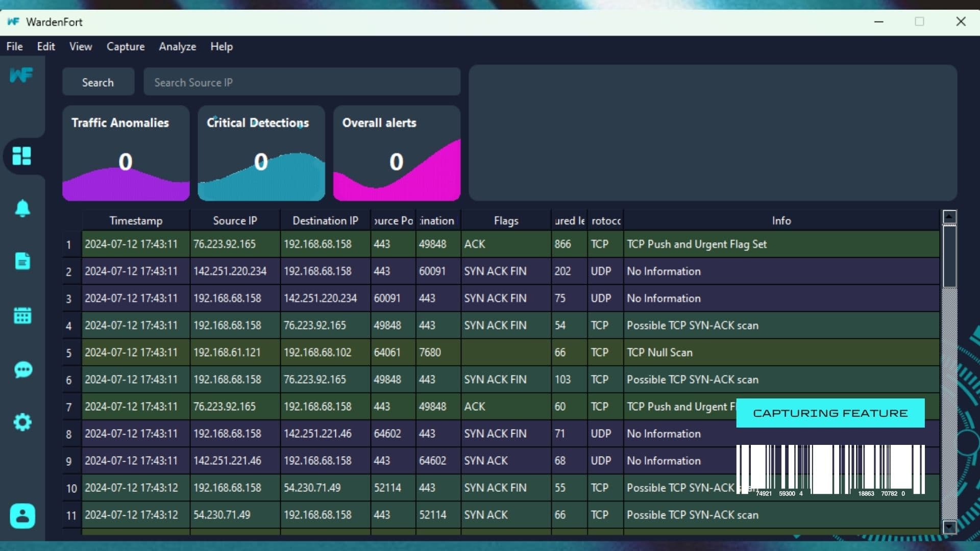The height and width of the screenshot is (551, 980).
Task: Click the Search Source IP field
Action: 301,82
